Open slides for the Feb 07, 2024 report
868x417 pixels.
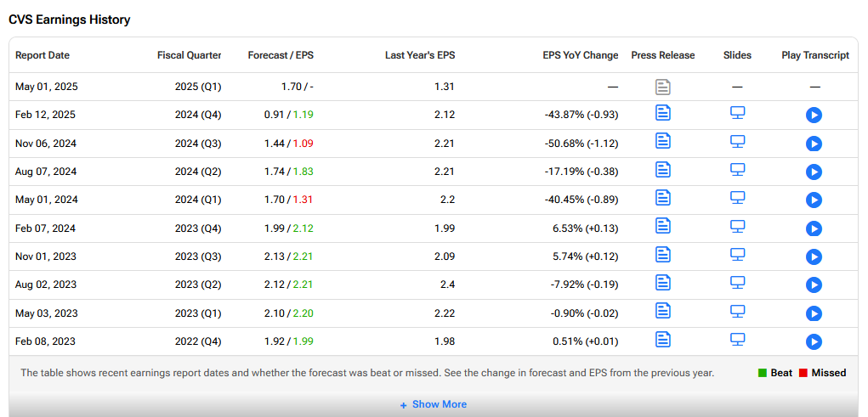point(737,226)
